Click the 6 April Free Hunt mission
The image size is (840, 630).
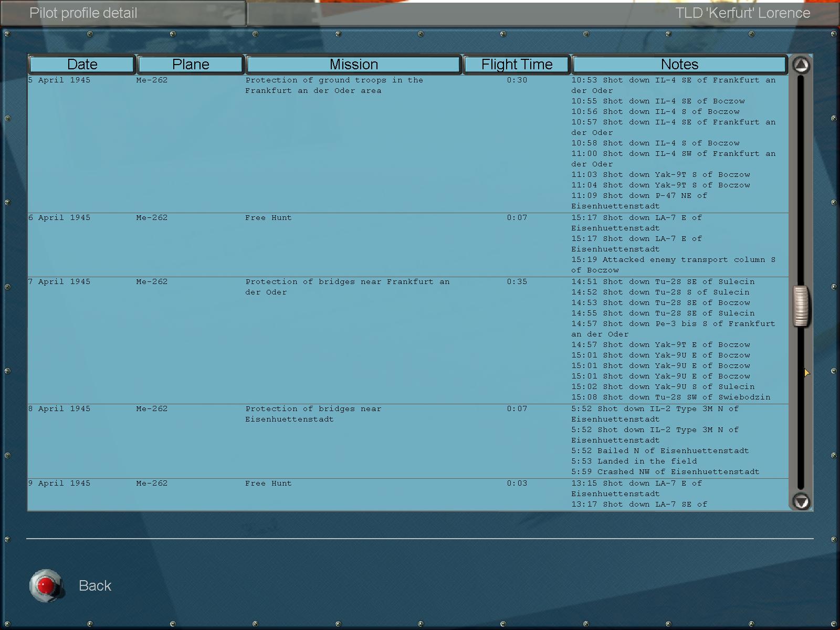268,218
